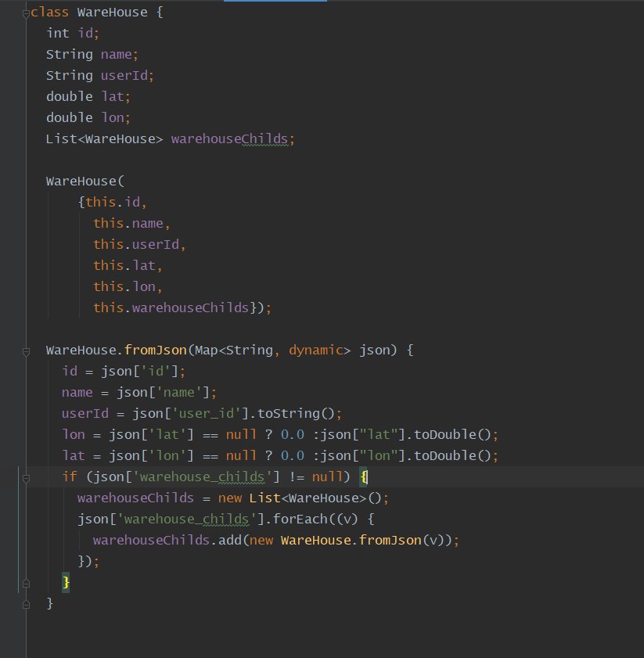Click fold-end marker beside the highlighted closing brace
Image resolution: width=644 pixels, height=658 pixels.
[x=26, y=584]
